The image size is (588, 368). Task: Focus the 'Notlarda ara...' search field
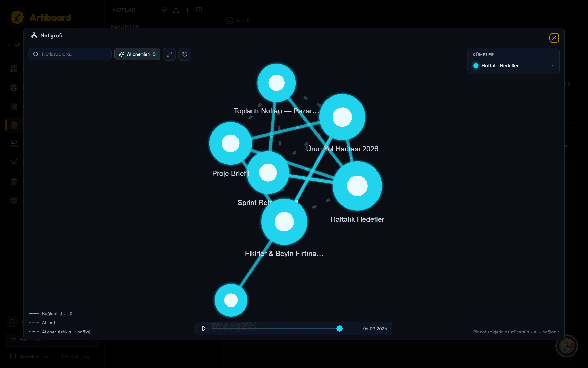click(70, 54)
